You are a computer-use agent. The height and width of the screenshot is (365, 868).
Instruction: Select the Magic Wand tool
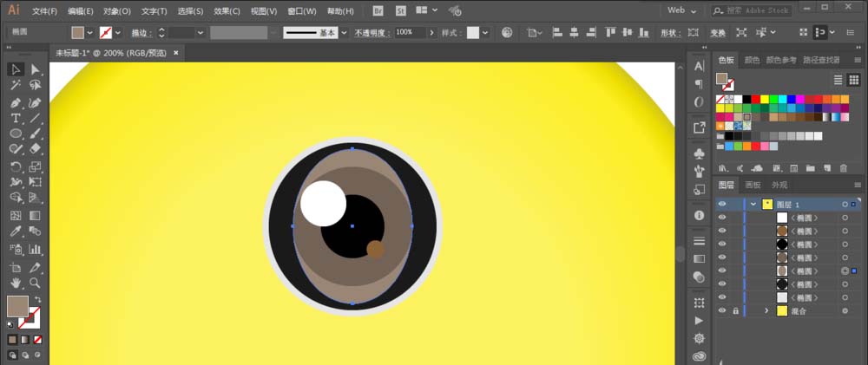(16, 85)
